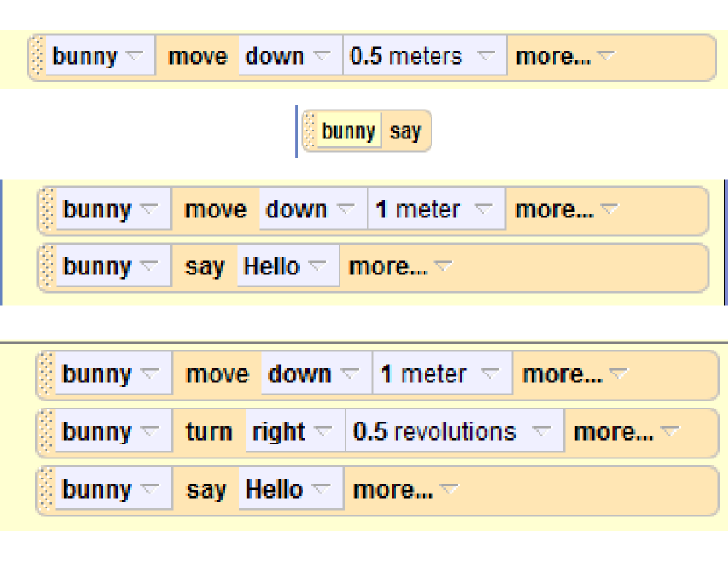
Task: Click the say label in the small bunny tile
Action: click(x=405, y=132)
